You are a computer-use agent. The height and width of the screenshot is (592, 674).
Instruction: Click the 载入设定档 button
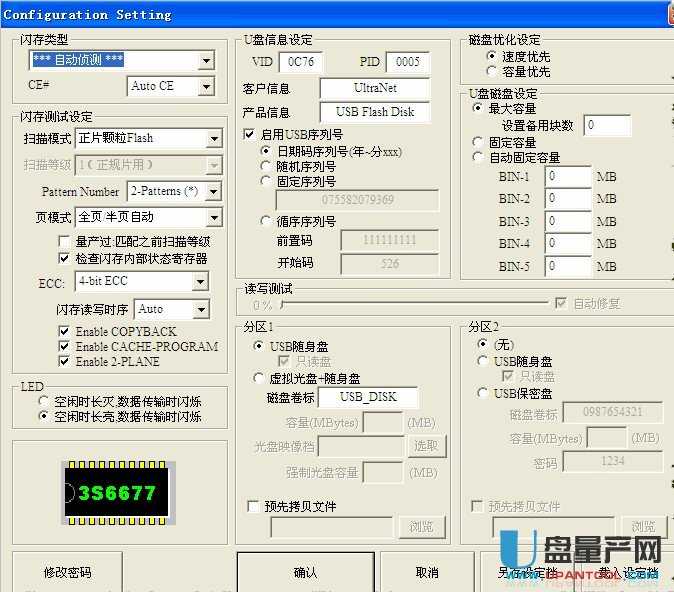(x=628, y=572)
